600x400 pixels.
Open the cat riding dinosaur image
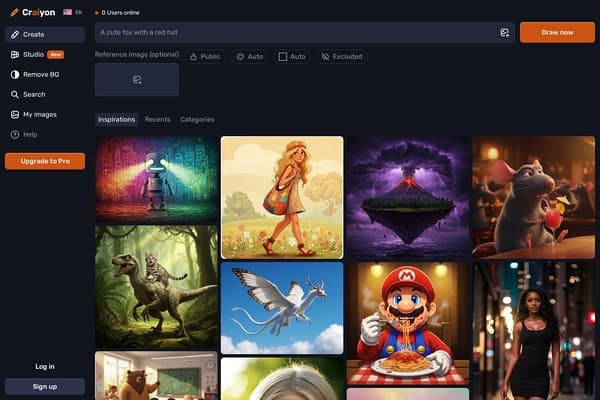[x=156, y=287]
